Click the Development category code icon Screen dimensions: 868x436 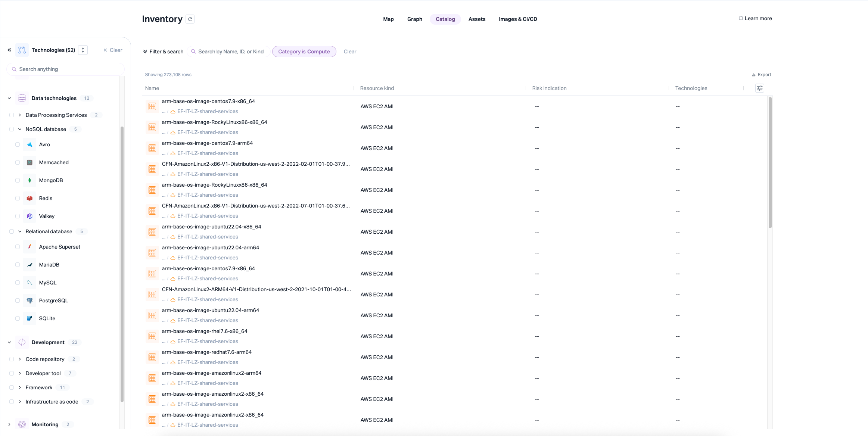pyautogui.click(x=22, y=342)
